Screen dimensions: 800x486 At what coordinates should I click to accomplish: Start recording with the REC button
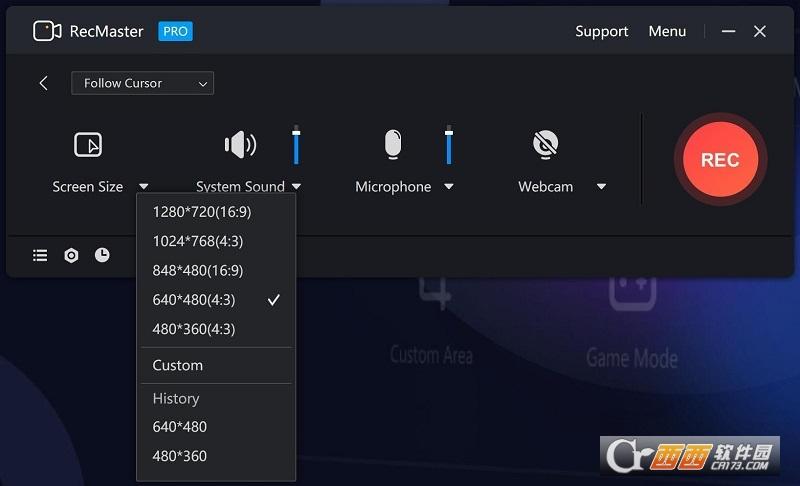pyautogui.click(x=720, y=160)
